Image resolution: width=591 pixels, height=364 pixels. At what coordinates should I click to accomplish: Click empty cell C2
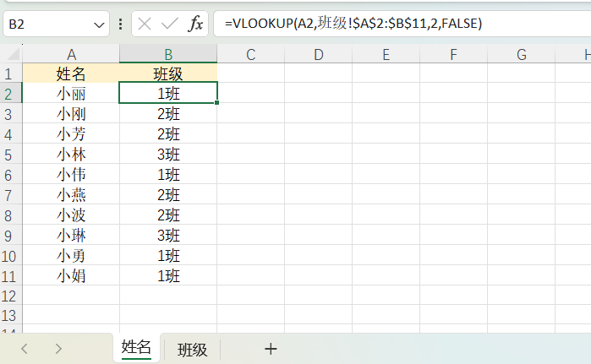click(x=250, y=94)
